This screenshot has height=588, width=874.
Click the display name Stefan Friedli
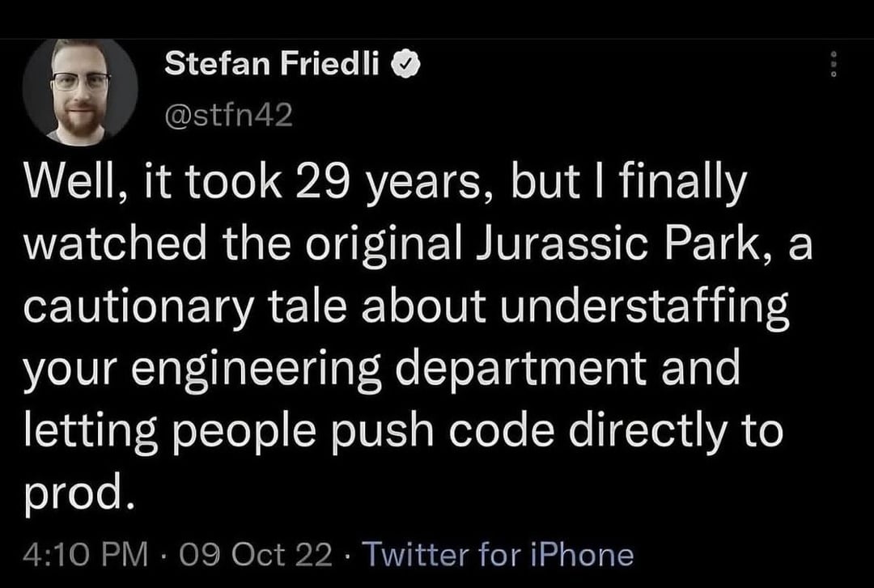pyautogui.click(x=272, y=63)
